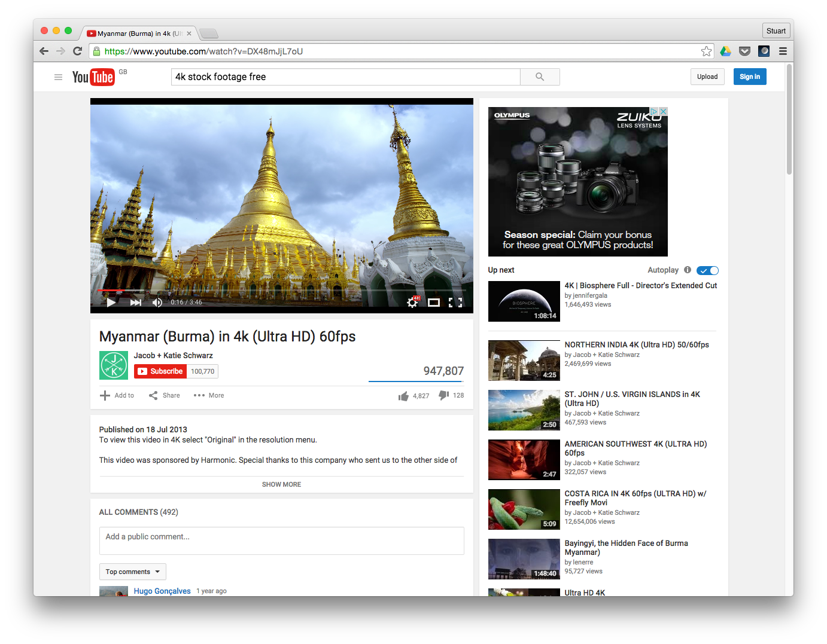
Task: Open video quality settings gear
Action: 412,303
